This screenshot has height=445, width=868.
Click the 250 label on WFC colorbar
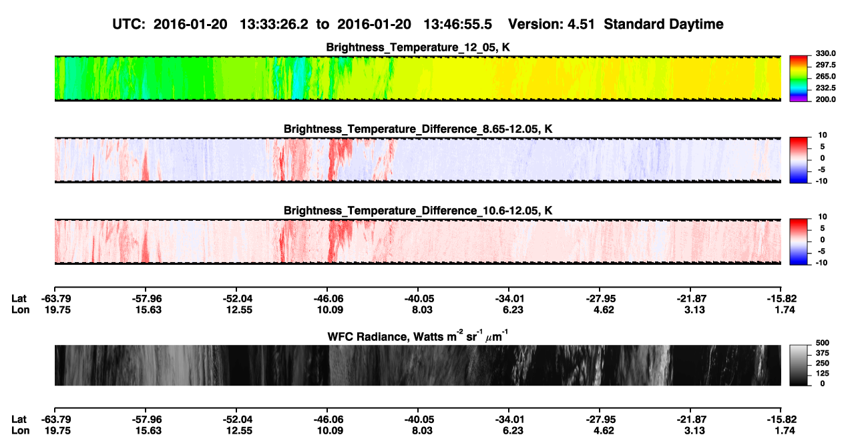click(x=823, y=363)
